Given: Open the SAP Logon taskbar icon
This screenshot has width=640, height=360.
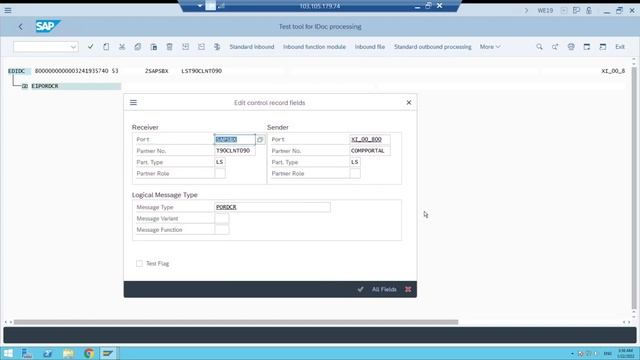Looking at the screenshot, I should tap(108, 353).
